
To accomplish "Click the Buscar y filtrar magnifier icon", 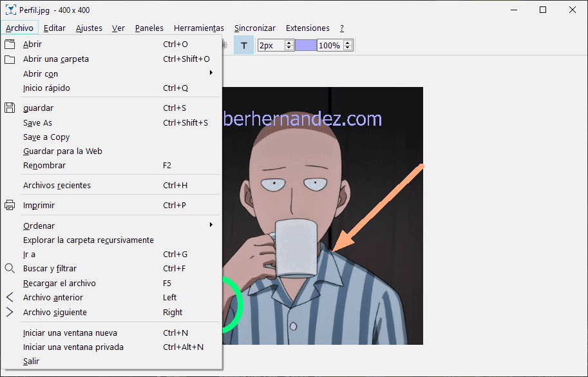I will click(x=10, y=268).
